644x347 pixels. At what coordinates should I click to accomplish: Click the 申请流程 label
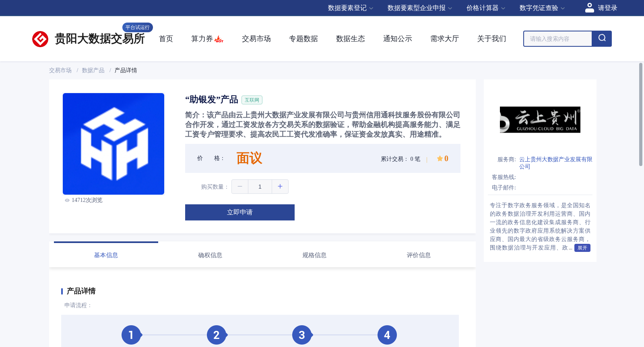[x=78, y=305]
